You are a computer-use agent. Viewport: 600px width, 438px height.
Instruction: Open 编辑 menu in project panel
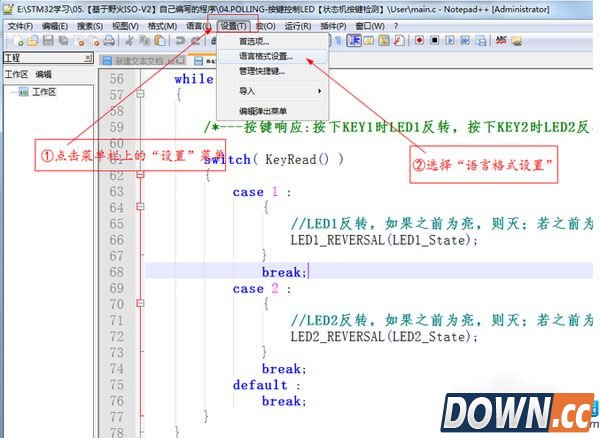tap(43, 74)
